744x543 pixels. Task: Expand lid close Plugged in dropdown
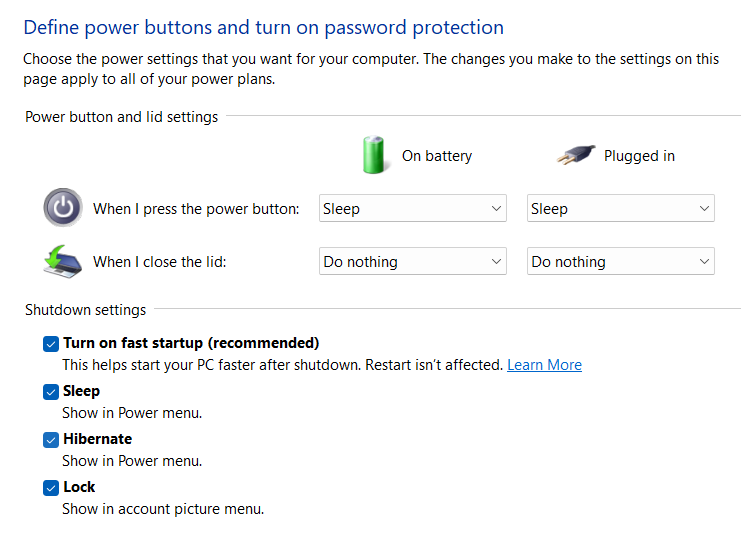[x=620, y=262]
